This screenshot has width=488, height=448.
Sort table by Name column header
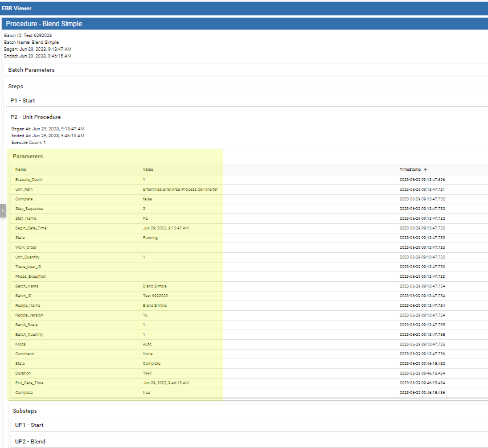20,170
